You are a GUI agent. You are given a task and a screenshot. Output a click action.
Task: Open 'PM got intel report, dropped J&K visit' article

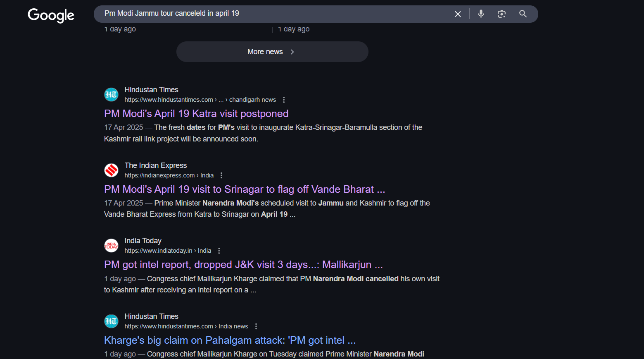click(243, 265)
